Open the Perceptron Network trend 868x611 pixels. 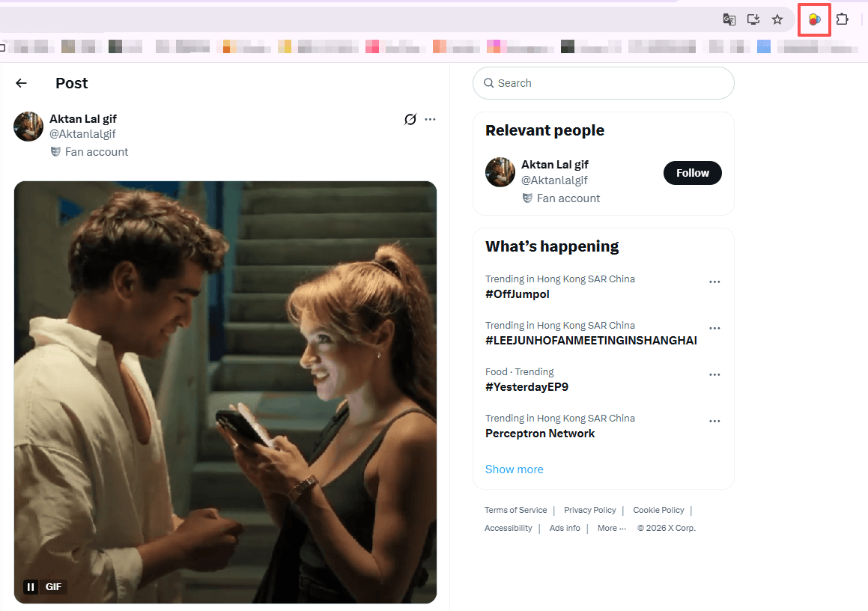540,434
